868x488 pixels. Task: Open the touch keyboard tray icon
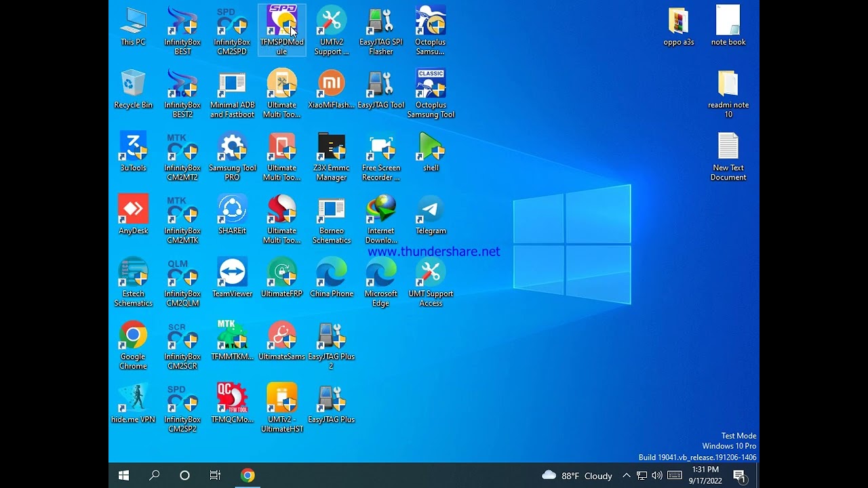(x=675, y=475)
